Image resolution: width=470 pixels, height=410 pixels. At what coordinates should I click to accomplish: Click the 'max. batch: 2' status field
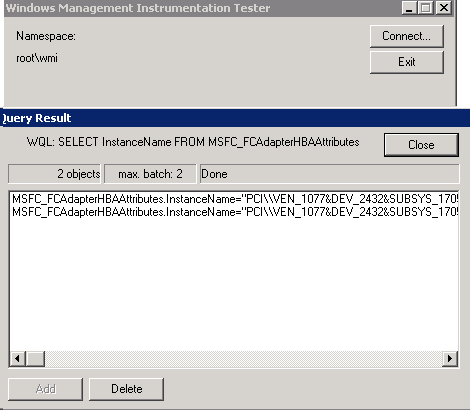coord(150,174)
